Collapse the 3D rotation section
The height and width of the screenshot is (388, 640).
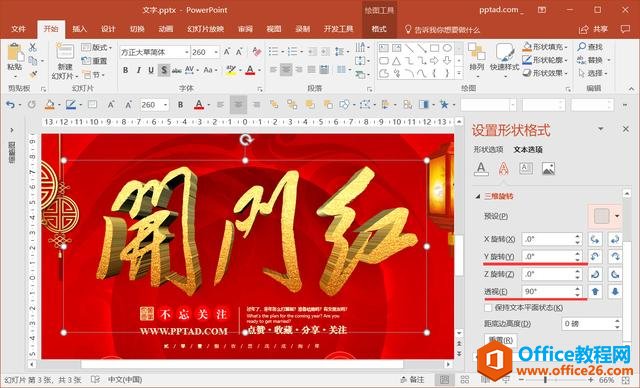pos(477,196)
